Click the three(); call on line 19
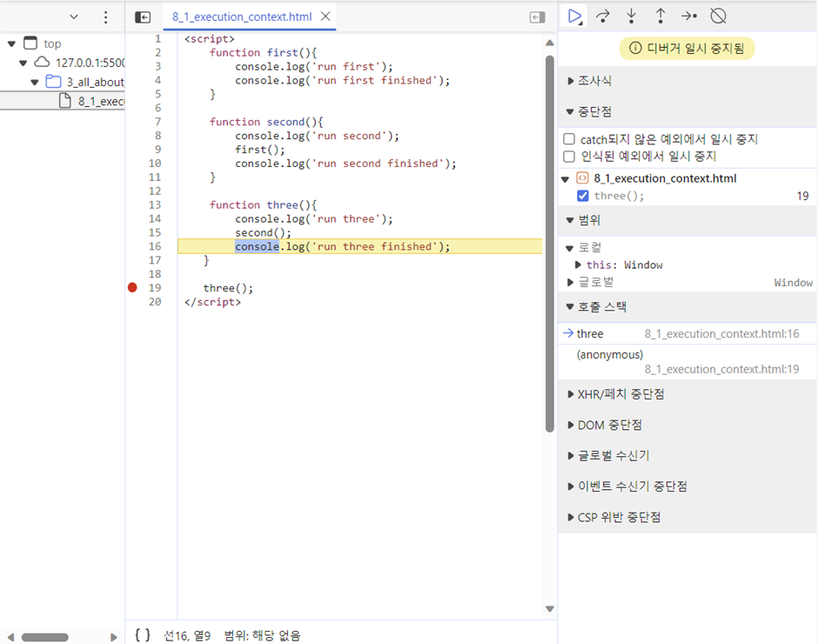Viewport: 818px width, 644px height. (228, 288)
